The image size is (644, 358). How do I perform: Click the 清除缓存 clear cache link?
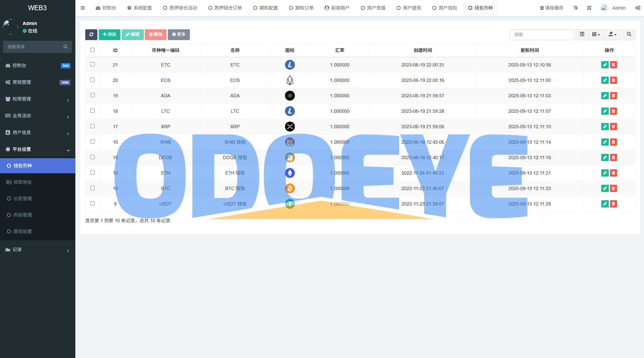[552, 8]
